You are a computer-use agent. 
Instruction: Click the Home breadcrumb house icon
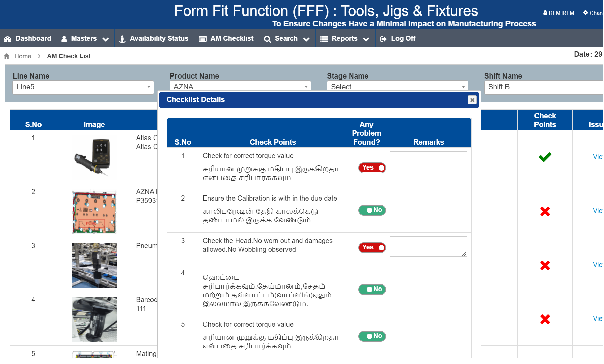point(7,56)
